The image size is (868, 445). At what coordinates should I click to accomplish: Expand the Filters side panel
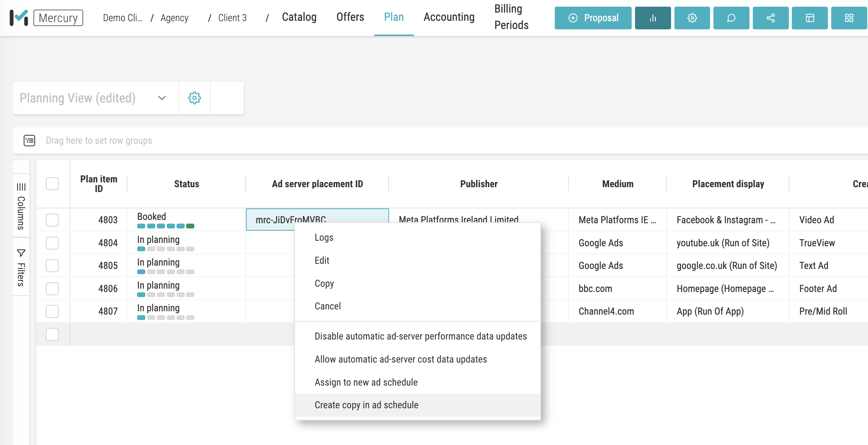click(x=21, y=268)
